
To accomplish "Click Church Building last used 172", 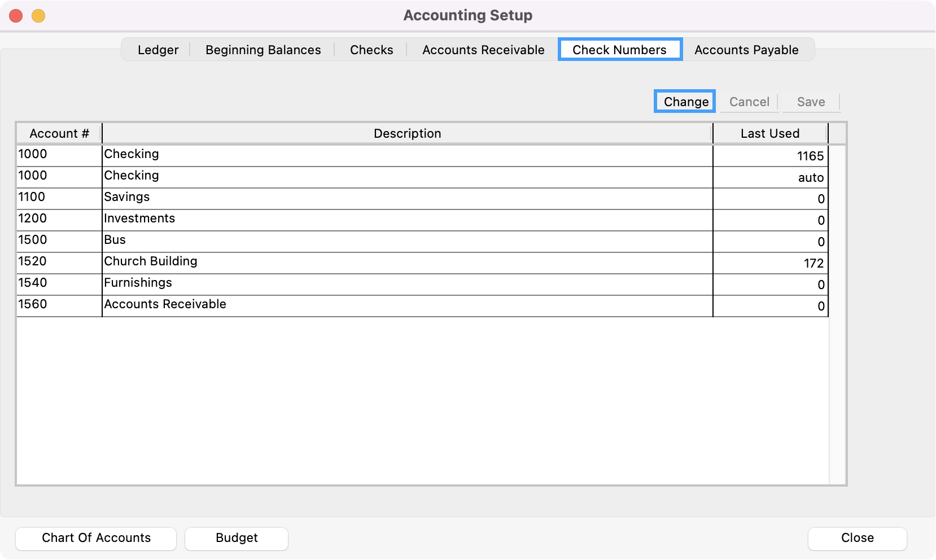I will point(813,264).
